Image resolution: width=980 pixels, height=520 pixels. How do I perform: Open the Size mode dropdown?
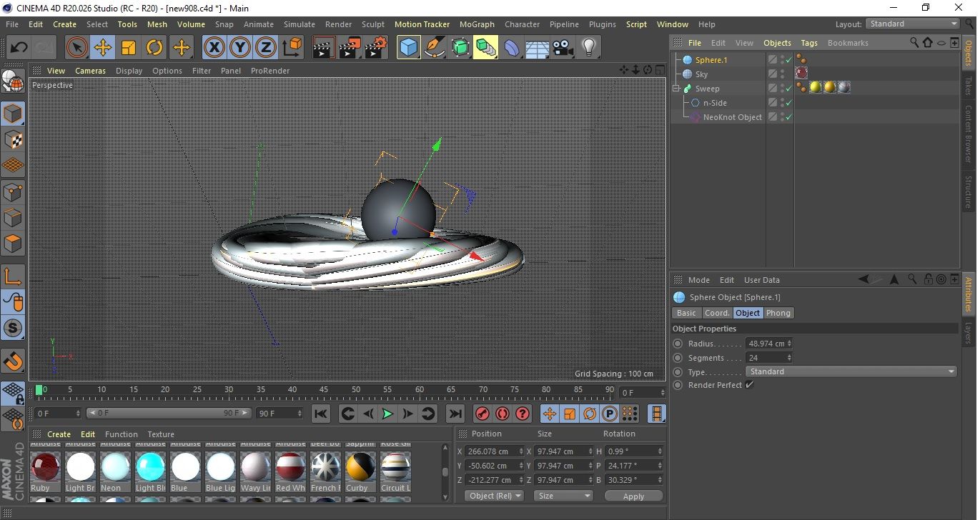pyautogui.click(x=565, y=496)
